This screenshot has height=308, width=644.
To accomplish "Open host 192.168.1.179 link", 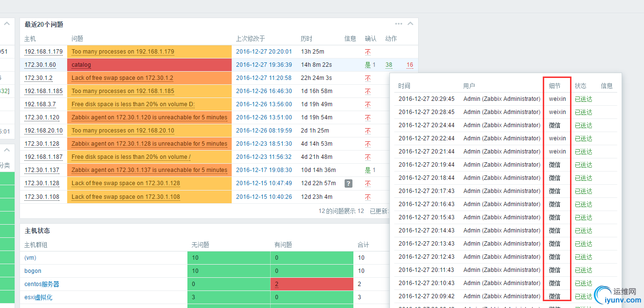I will click(x=43, y=52).
